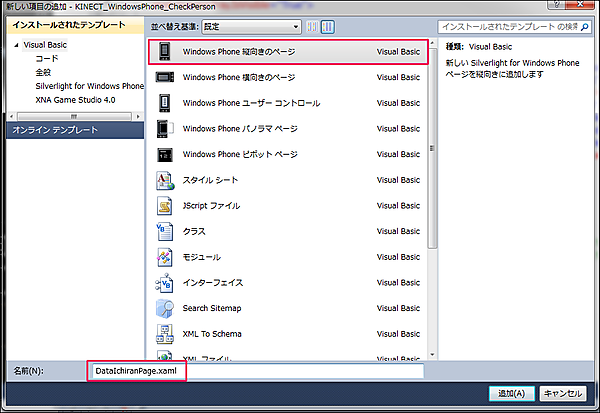The width and height of the screenshot is (600, 413).
Task: Open the オンライン テンプレート section
Action: click(75, 130)
